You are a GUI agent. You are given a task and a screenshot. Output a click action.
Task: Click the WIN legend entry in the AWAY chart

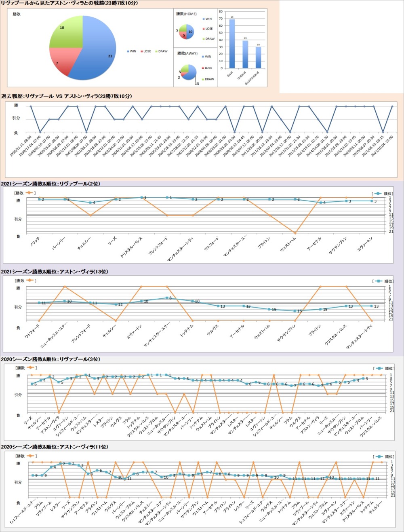pos(207,57)
